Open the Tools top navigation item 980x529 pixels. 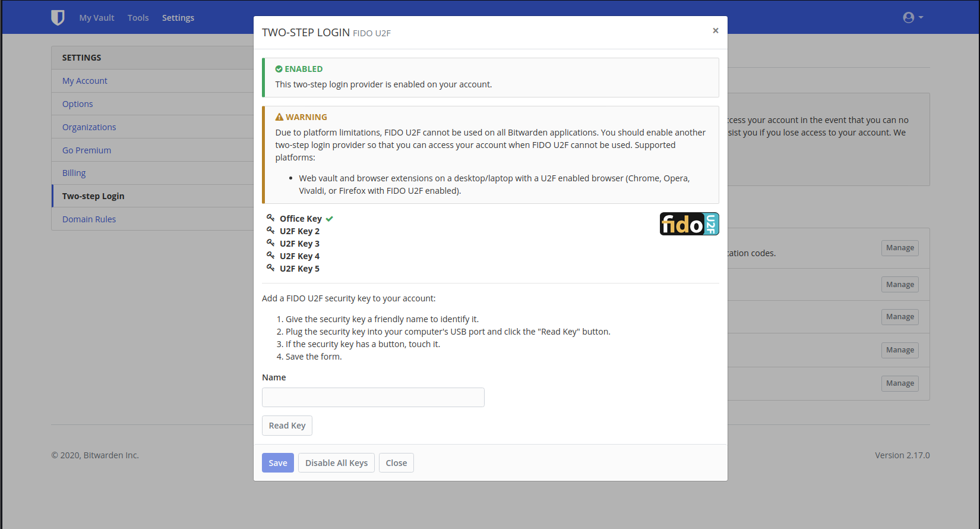[138, 18]
